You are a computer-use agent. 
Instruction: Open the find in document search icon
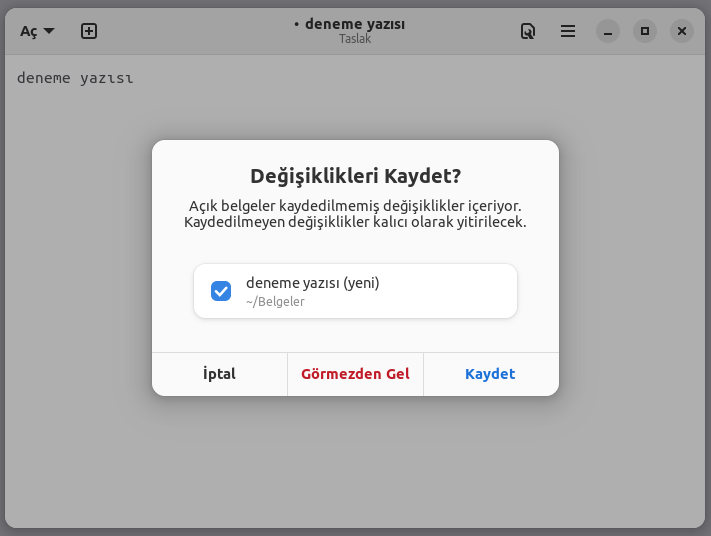528,31
